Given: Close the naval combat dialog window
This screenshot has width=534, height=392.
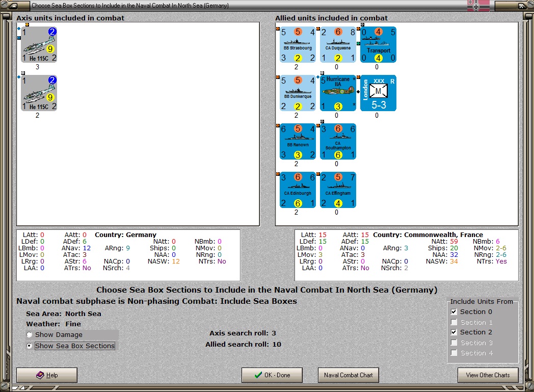Looking at the screenshot, I should coord(521,6).
